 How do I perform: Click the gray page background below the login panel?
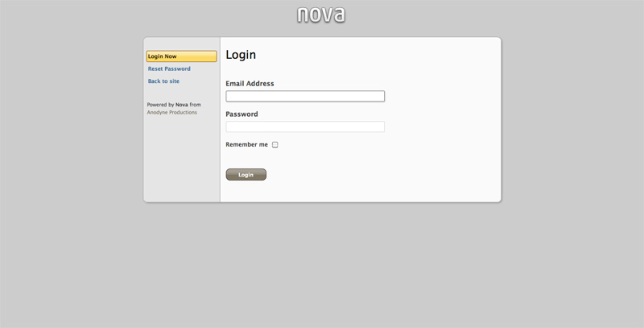point(322,266)
